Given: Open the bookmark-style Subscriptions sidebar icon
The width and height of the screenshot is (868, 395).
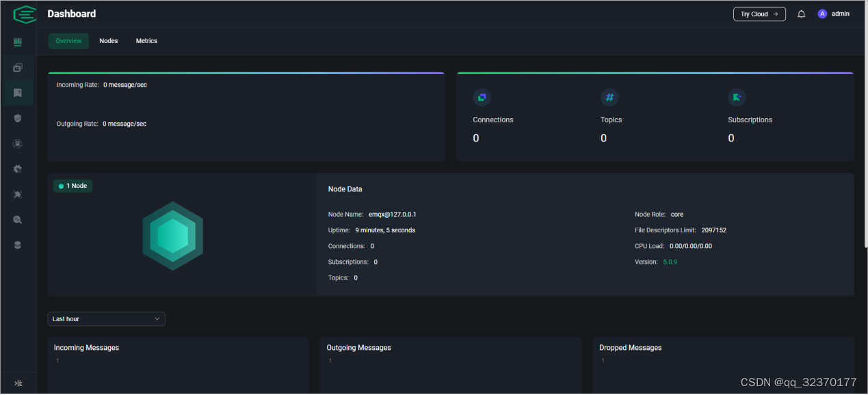Looking at the screenshot, I should [18, 92].
